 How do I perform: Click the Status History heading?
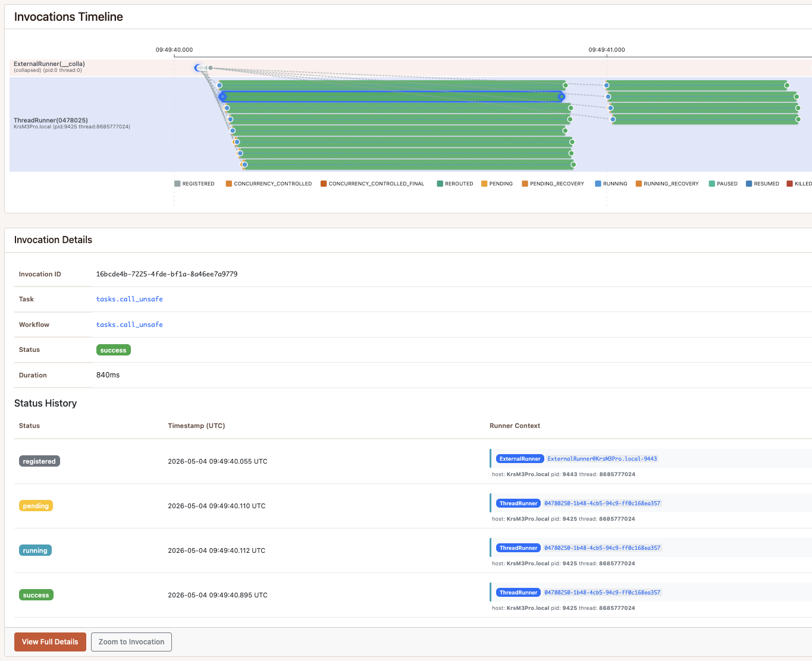point(45,403)
